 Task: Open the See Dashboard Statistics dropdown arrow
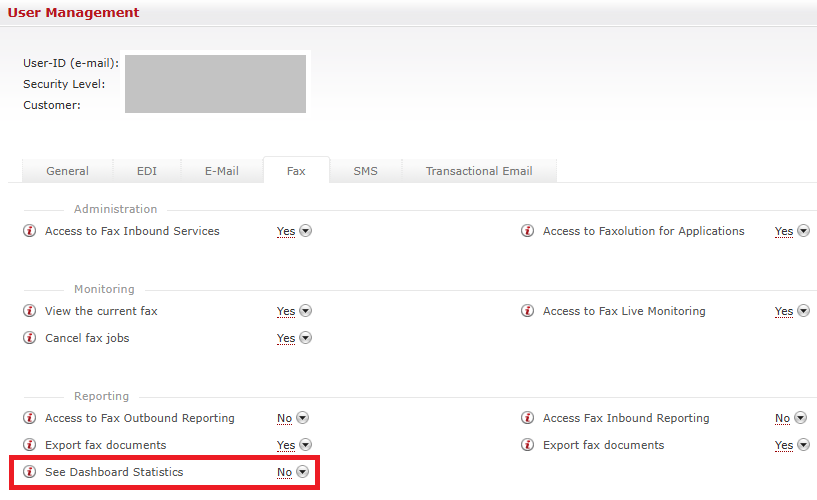click(x=302, y=472)
